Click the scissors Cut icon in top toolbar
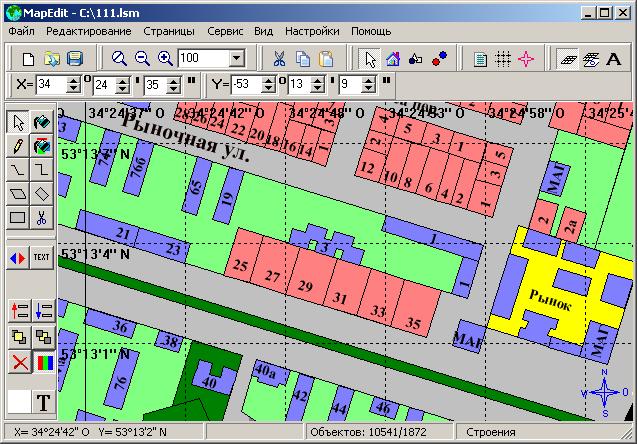 (x=279, y=59)
